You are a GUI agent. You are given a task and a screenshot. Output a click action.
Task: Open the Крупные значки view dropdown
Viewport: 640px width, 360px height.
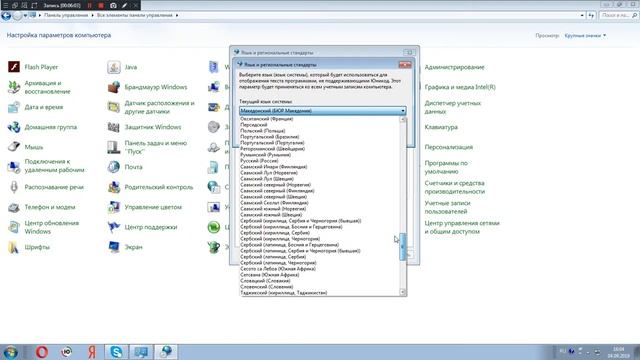coord(585,36)
